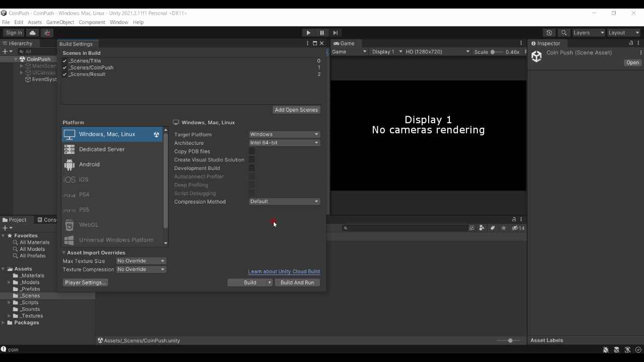Viewport: 644px width, 362px height.
Task: Open the cloud services icon
Action: click(x=33, y=33)
